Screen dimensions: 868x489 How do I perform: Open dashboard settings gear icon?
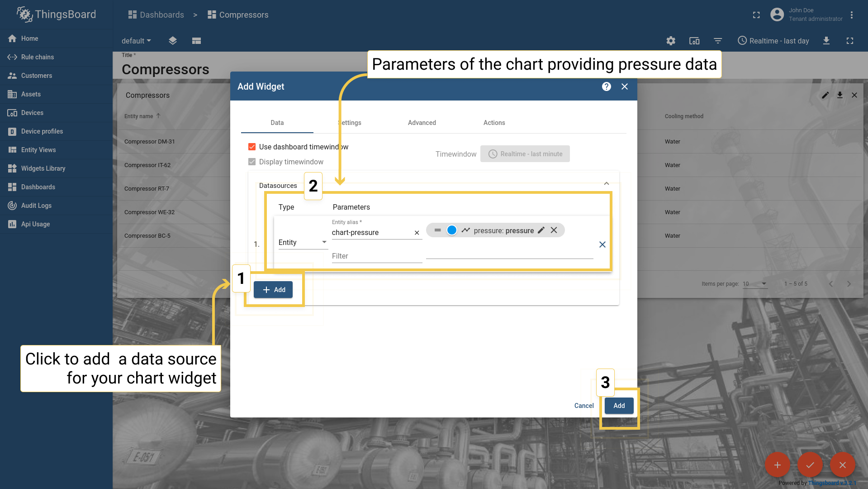[x=671, y=41]
